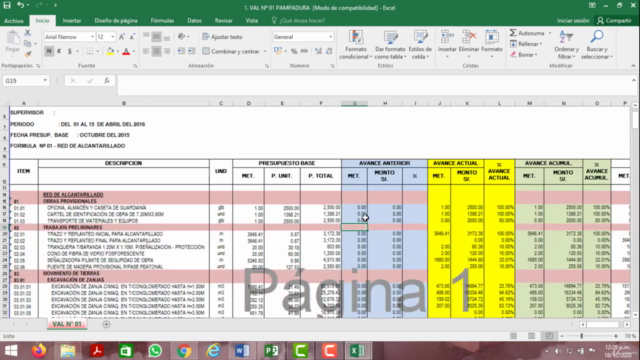Center text horizontally in cell
Viewport: 640px width, 360px height.
[156, 51]
